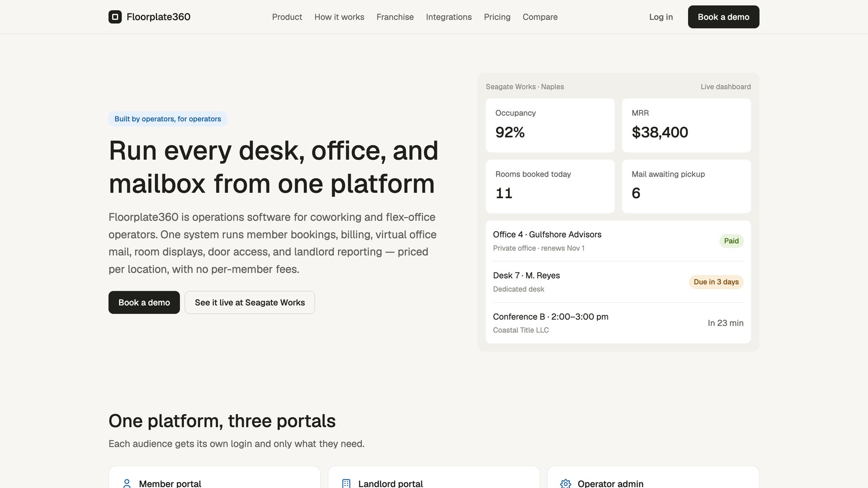Image resolution: width=868 pixels, height=488 pixels.
Task: Click the hero Book a demo button
Action: pos(144,302)
